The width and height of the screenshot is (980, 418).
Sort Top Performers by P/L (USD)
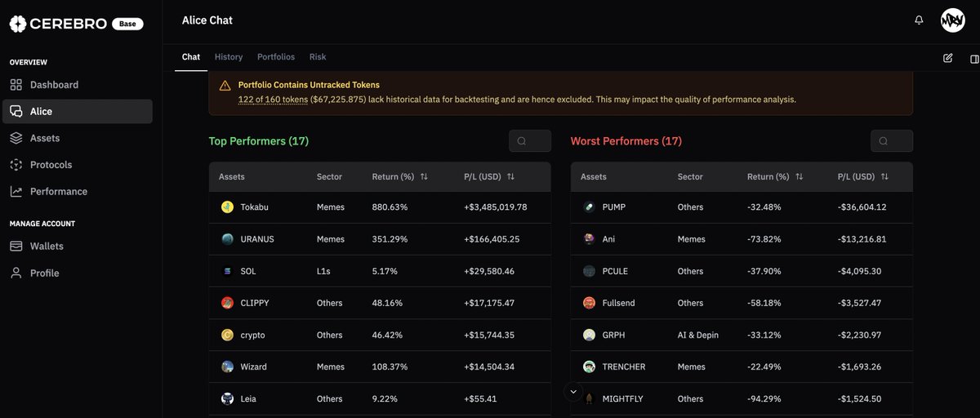coord(510,176)
